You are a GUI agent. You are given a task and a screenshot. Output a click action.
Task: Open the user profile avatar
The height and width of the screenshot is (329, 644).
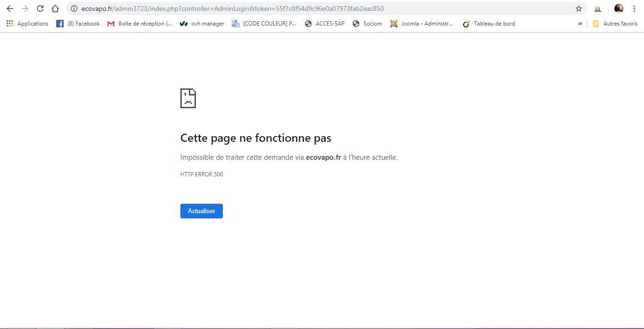click(x=619, y=9)
